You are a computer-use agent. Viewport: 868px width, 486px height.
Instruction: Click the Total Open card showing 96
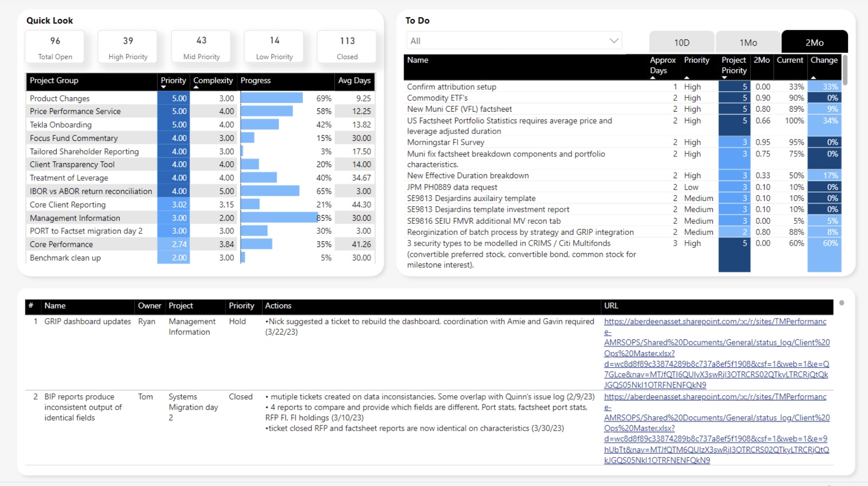pyautogui.click(x=55, y=47)
